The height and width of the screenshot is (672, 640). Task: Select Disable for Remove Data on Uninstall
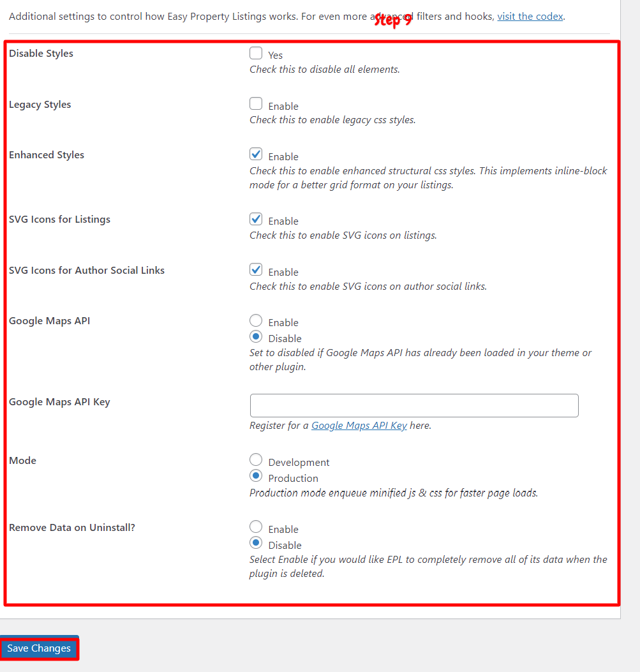[256, 542]
